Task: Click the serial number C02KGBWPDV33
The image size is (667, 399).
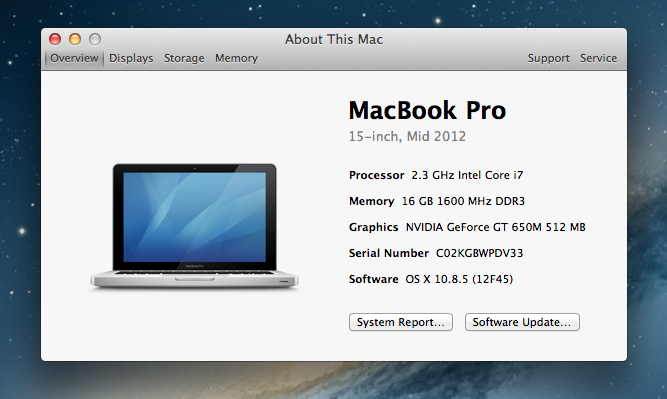Action: 479,253
